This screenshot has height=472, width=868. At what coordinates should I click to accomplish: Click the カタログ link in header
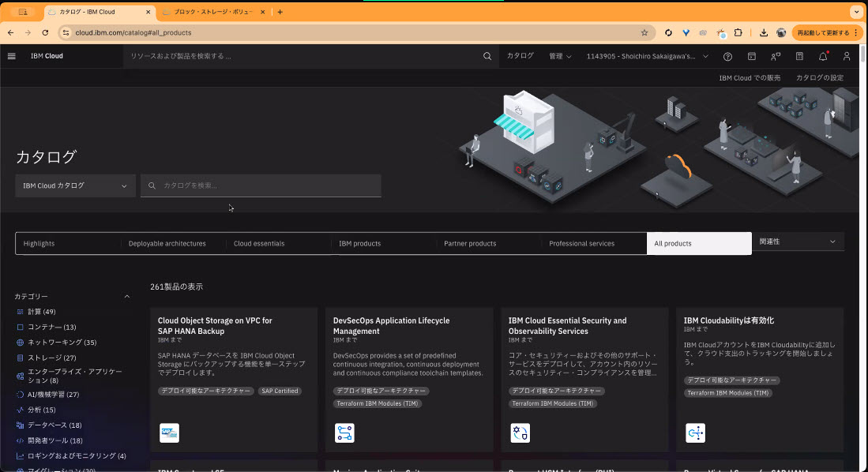[x=520, y=56]
